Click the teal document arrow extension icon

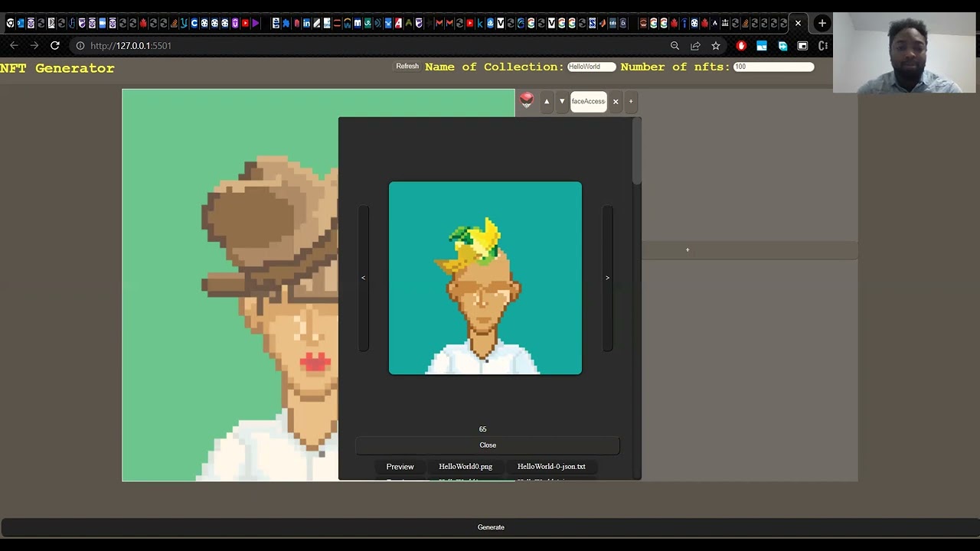pos(782,46)
